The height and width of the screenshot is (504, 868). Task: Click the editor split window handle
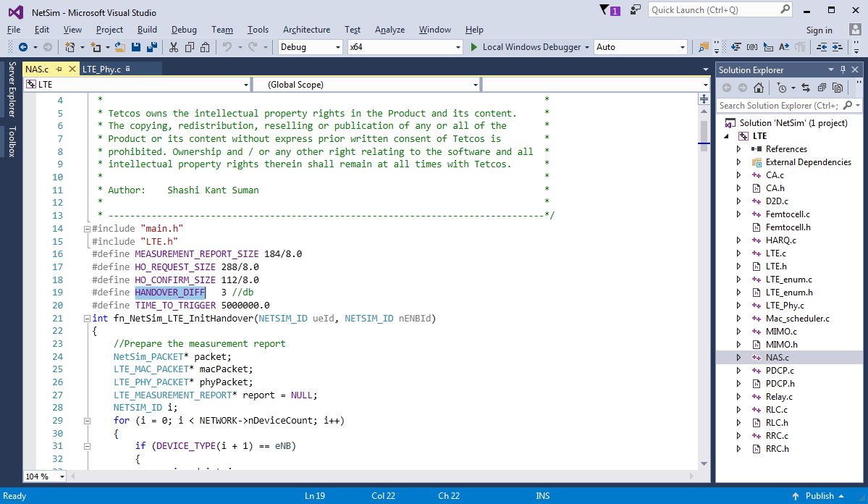704,99
